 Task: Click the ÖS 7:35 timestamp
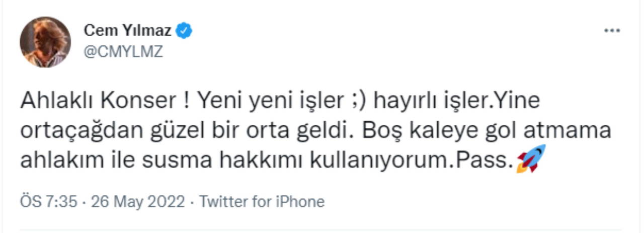pyautogui.click(x=48, y=202)
